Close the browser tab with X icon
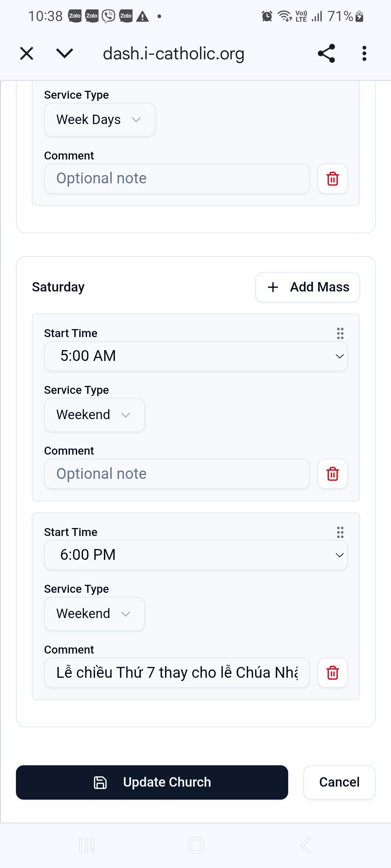 tap(26, 54)
